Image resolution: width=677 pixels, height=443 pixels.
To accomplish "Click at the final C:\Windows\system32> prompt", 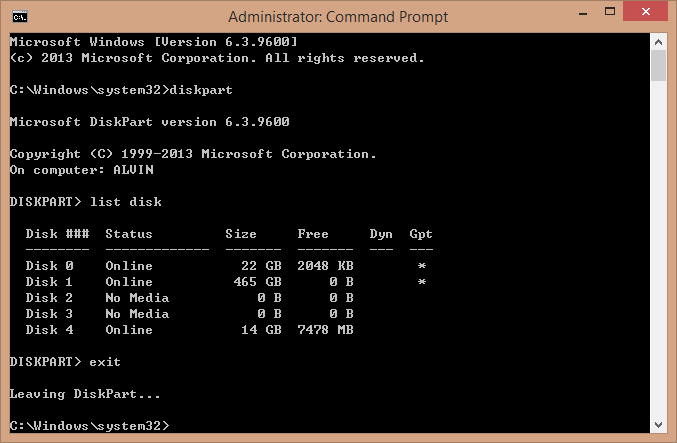I will tap(90, 426).
